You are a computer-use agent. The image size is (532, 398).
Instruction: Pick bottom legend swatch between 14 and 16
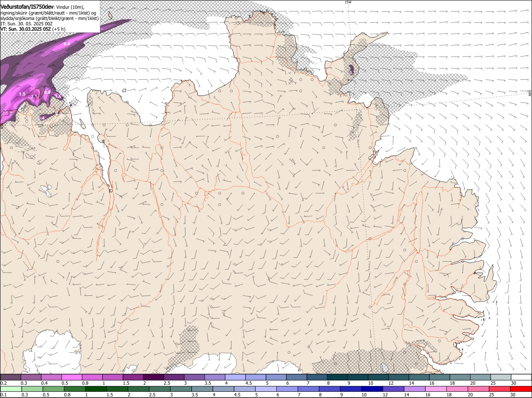point(415,389)
